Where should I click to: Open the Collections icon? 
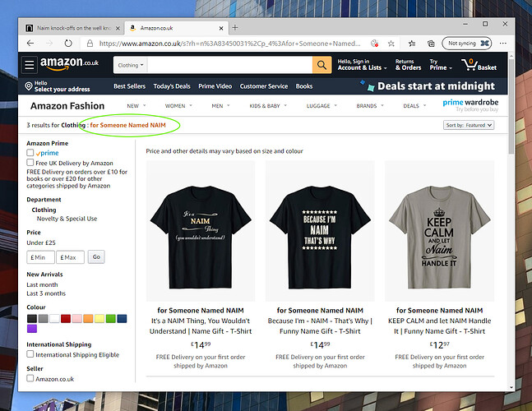431,44
